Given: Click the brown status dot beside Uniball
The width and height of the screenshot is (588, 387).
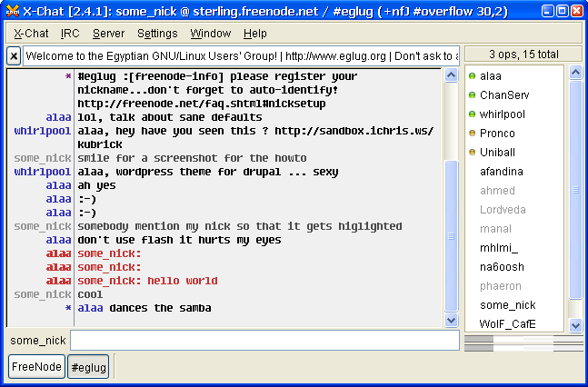Looking at the screenshot, I should tap(472, 153).
